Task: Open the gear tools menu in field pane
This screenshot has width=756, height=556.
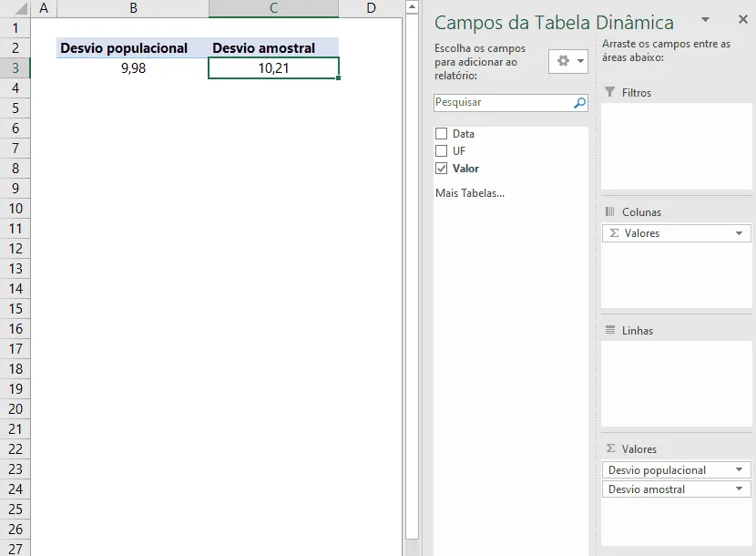Action: click(x=568, y=61)
